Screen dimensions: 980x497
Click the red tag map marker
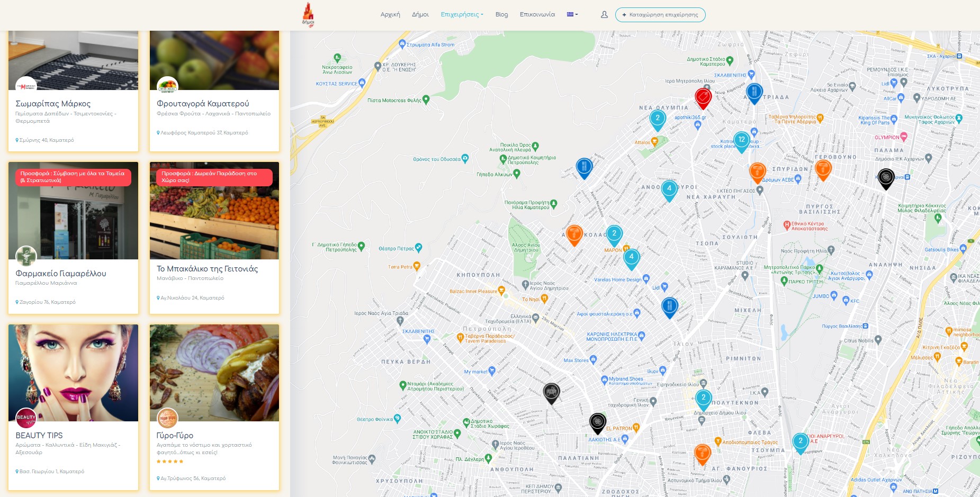(703, 98)
